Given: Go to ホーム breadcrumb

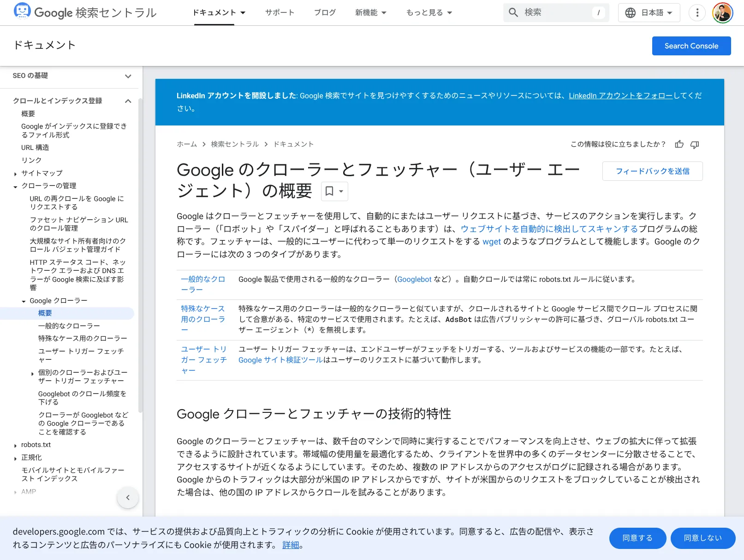Looking at the screenshot, I should (187, 144).
